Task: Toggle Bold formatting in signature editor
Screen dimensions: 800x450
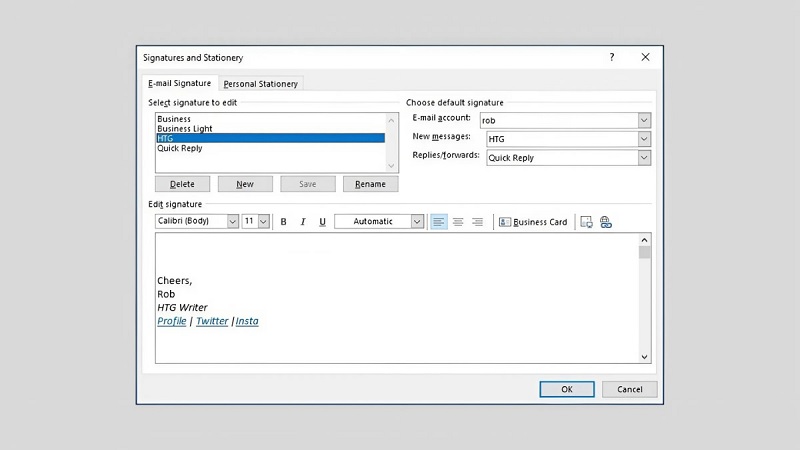Action: click(x=283, y=222)
